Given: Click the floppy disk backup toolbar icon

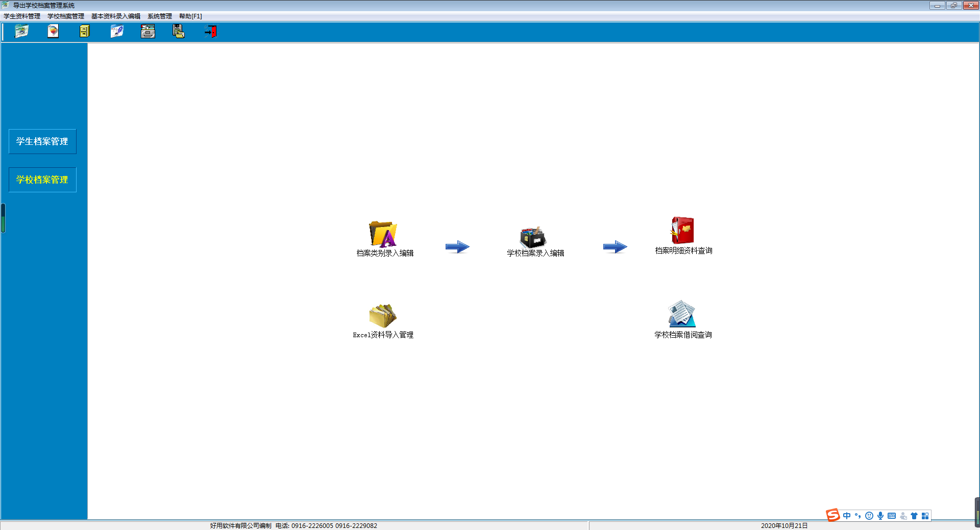Looking at the screenshot, I should [179, 32].
